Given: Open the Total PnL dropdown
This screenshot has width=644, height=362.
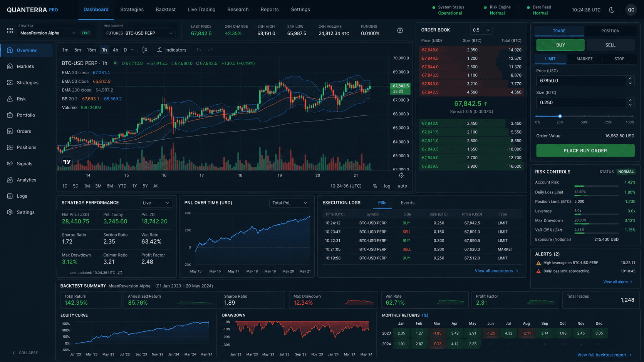Looking at the screenshot, I should (290, 203).
